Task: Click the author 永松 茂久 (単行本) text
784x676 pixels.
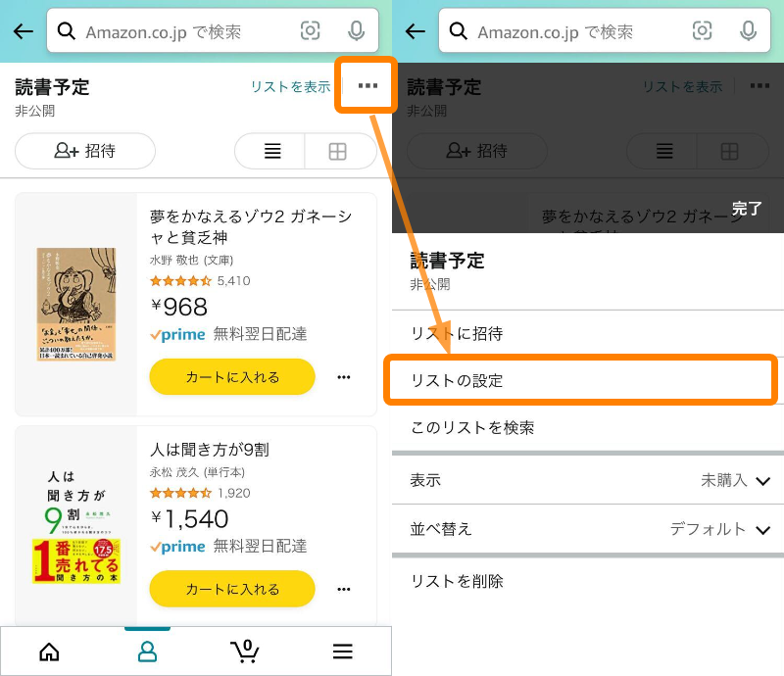Action: click(197, 472)
